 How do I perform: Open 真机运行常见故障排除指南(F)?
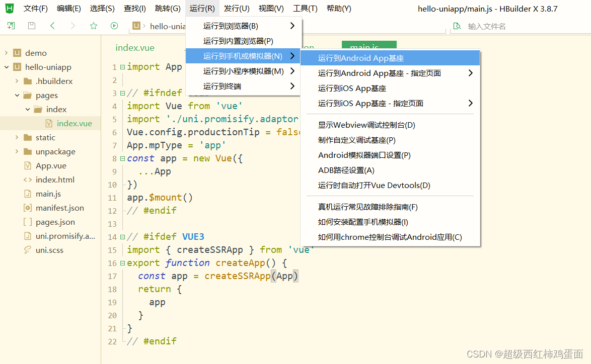[390, 207]
